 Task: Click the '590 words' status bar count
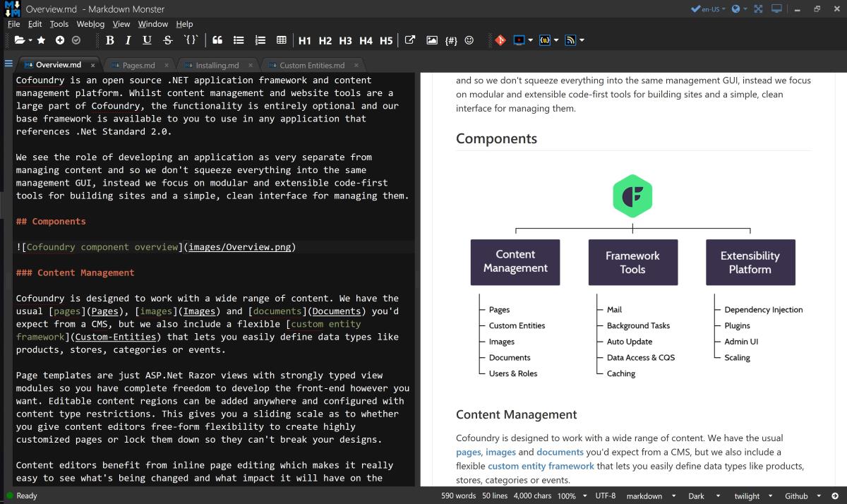(459, 496)
